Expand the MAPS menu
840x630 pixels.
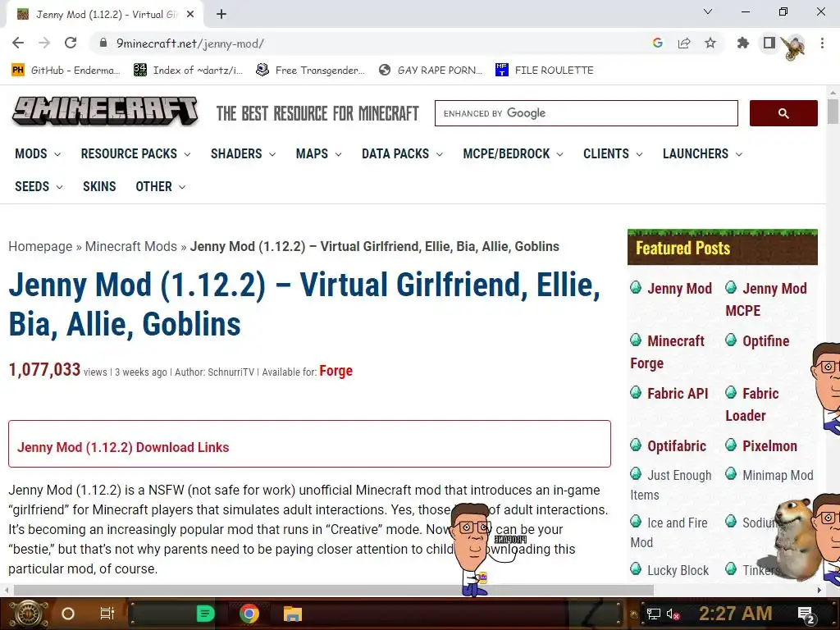(x=318, y=153)
